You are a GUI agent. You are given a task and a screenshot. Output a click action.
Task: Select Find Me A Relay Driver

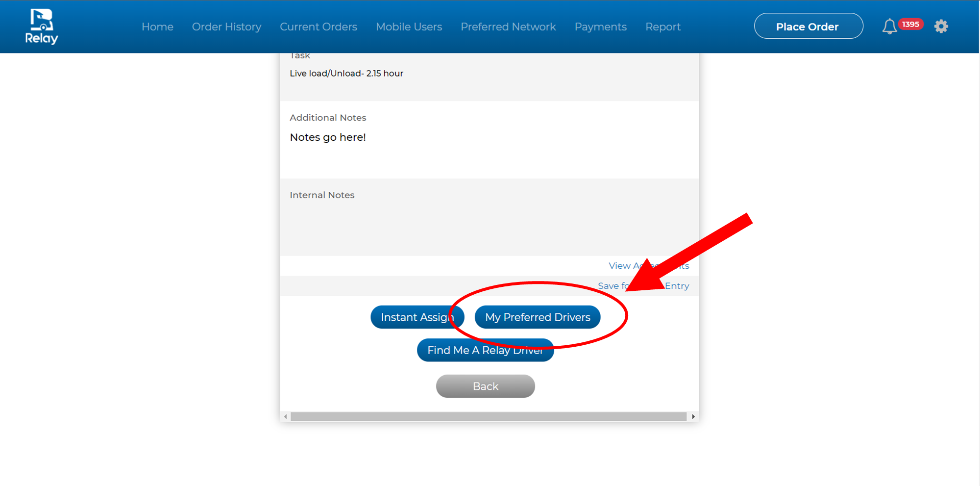click(x=485, y=350)
